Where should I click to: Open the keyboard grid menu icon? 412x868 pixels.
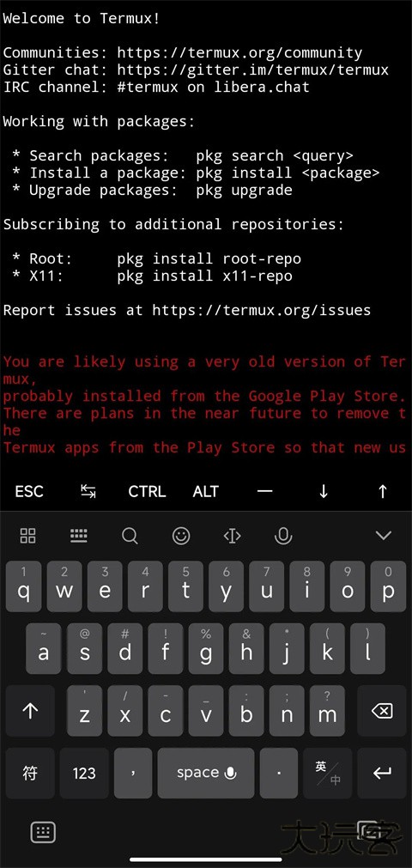[27, 535]
